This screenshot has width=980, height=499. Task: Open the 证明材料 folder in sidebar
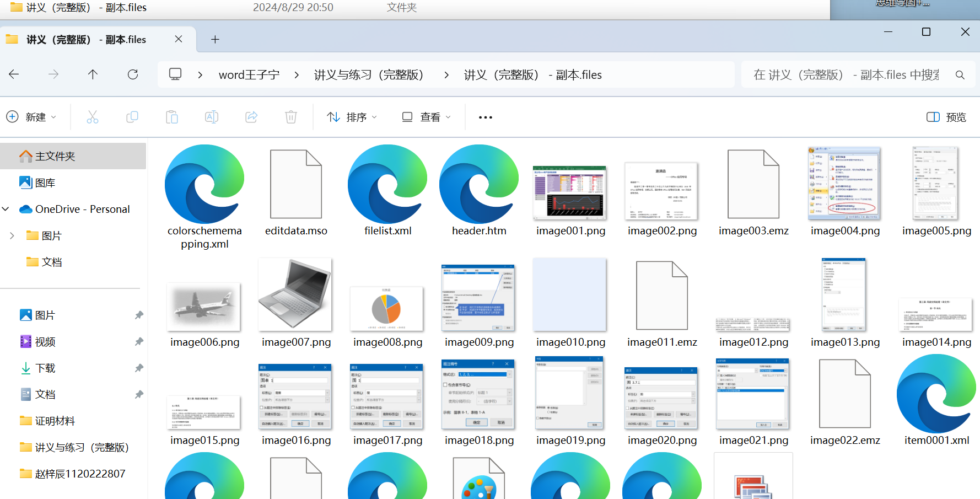47,421
